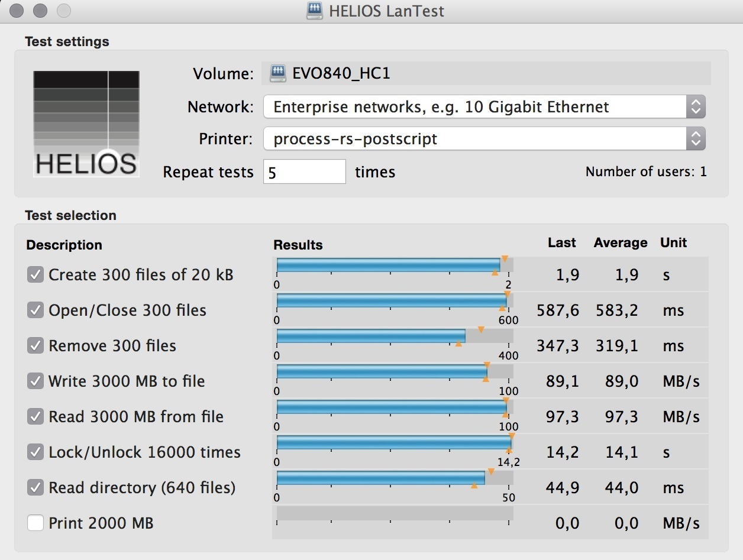This screenshot has width=743, height=560.
Task: Click the EVO840_HC1 volume field
Action: point(487,73)
